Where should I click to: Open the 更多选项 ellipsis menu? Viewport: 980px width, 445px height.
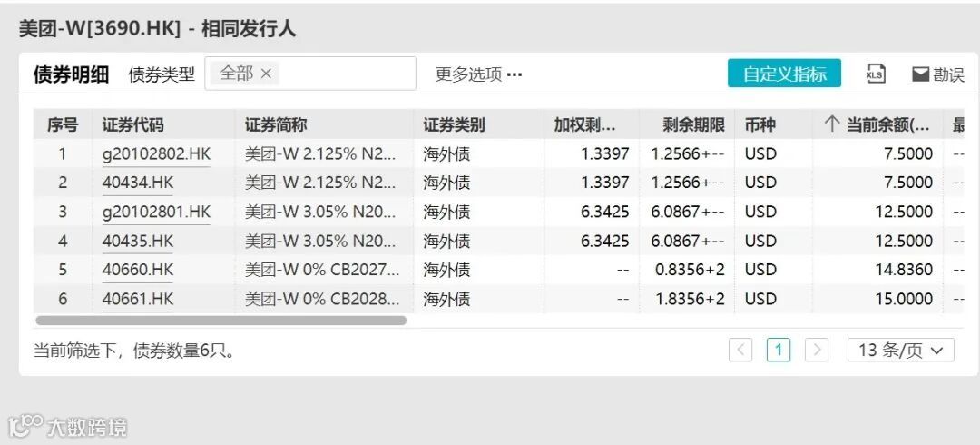(x=514, y=74)
